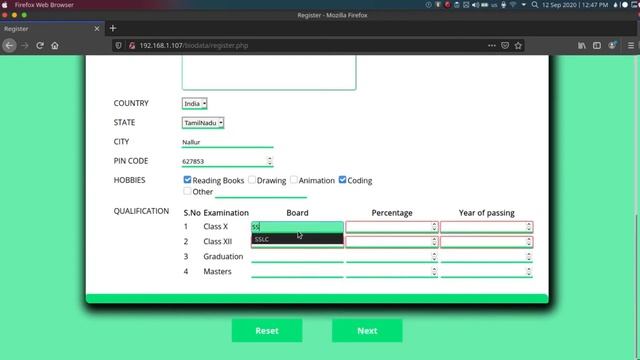Open the browser home page
Viewport: 640px width, 360px height.
tap(55, 45)
